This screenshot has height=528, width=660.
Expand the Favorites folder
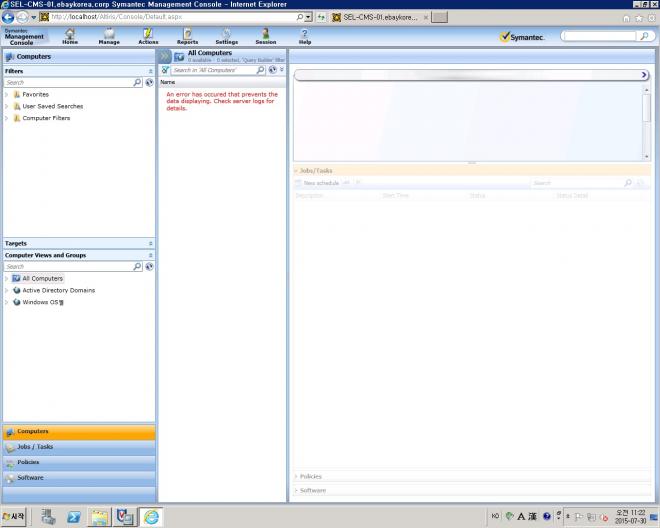(x=6, y=94)
